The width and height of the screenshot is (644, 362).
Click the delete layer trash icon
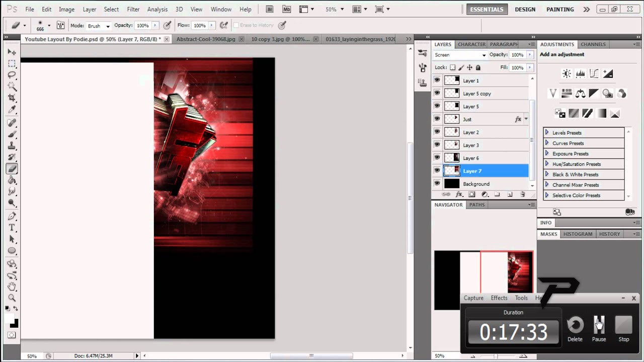tap(522, 195)
